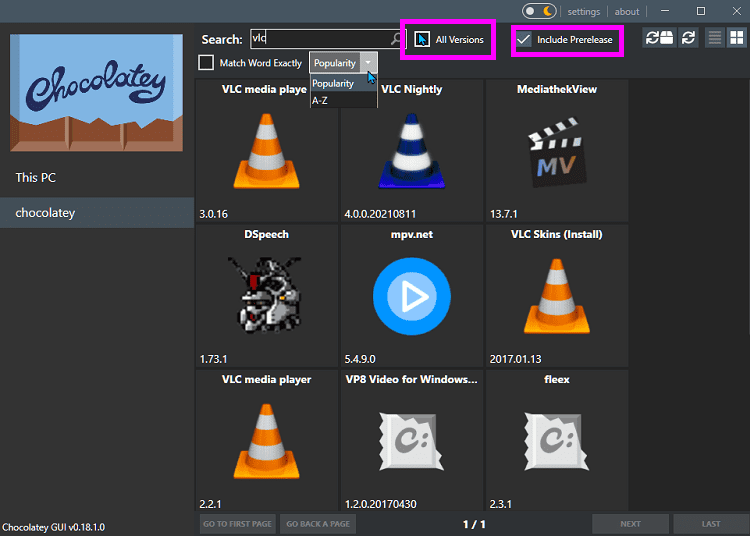Select A-Z in the sort list
Image resolution: width=750 pixels, height=536 pixels.
(343, 100)
